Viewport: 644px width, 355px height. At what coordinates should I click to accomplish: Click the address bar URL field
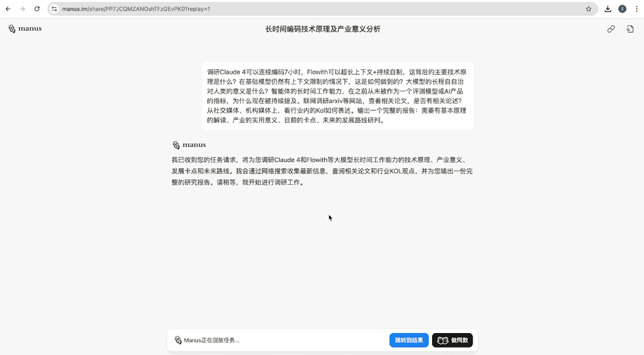(x=322, y=9)
